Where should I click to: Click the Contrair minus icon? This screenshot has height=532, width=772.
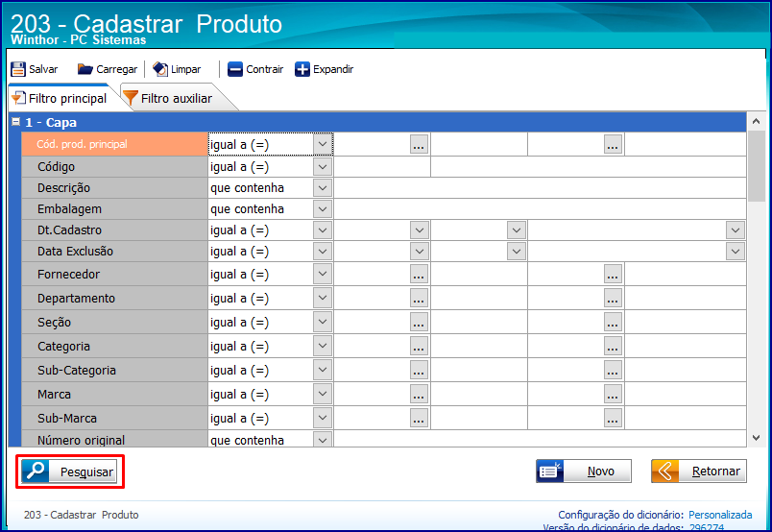click(x=235, y=69)
